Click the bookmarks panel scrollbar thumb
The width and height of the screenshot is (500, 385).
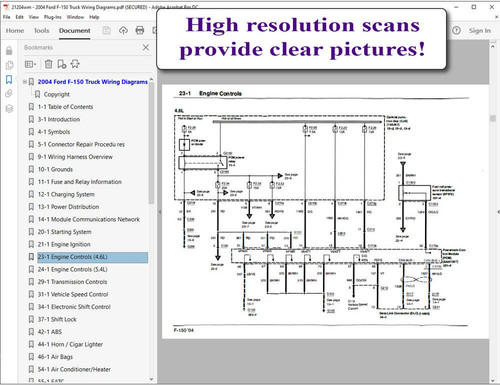click(151, 143)
